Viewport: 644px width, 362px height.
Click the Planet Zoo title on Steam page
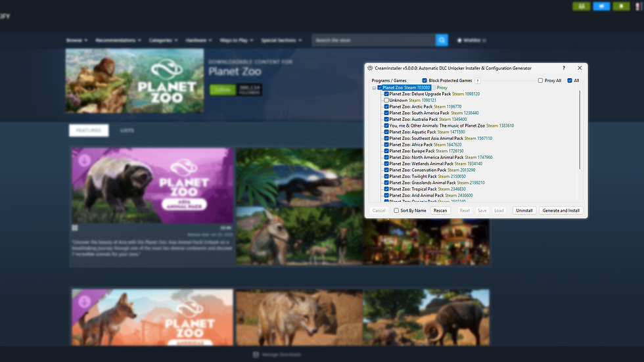[235, 72]
